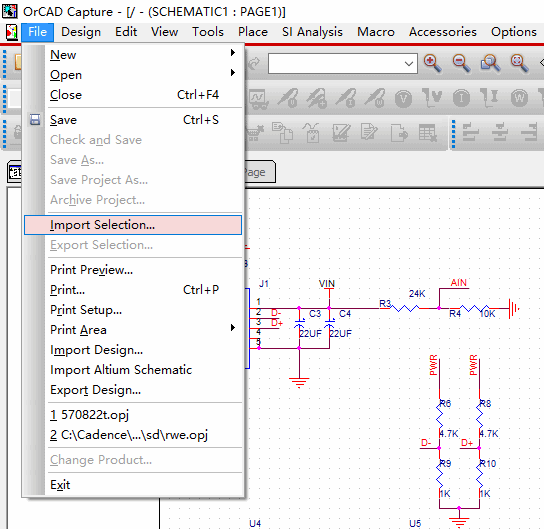Select the VIN power symbol label
The image size is (544, 529).
point(326,284)
